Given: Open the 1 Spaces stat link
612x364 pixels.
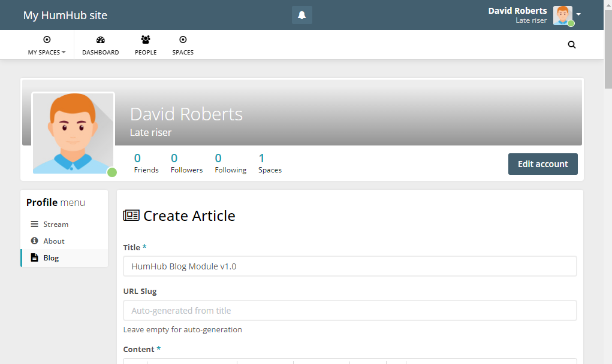Looking at the screenshot, I should tap(269, 162).
